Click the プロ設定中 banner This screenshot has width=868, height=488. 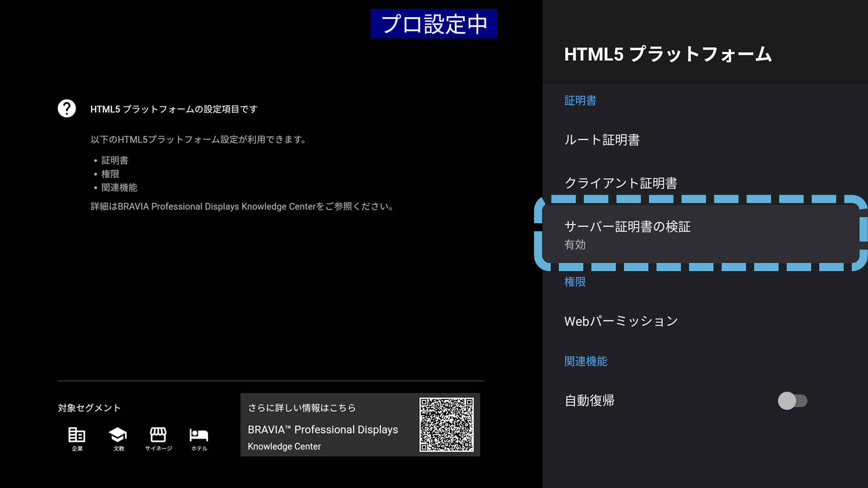[434, 24]
